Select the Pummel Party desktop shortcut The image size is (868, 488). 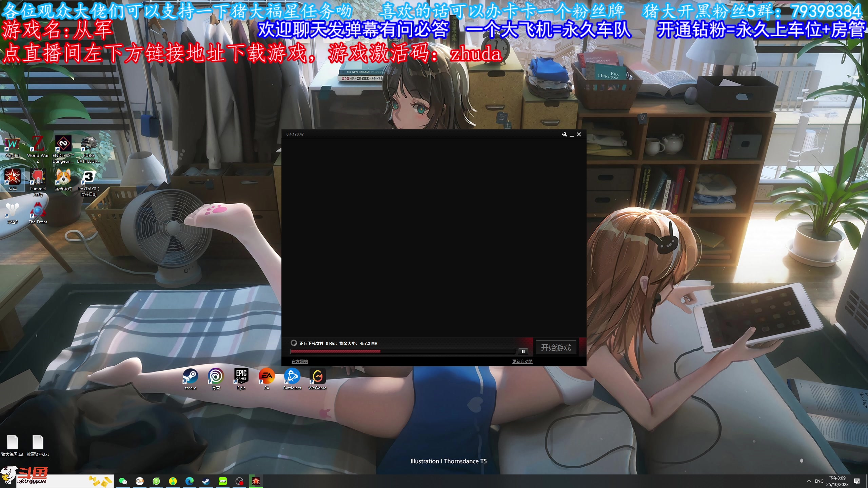(x=38, y=183)
